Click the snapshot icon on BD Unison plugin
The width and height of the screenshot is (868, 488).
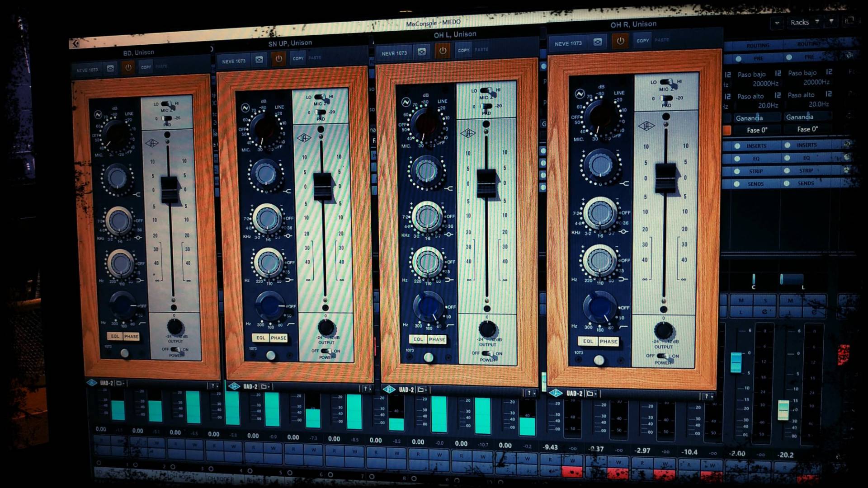110,69
